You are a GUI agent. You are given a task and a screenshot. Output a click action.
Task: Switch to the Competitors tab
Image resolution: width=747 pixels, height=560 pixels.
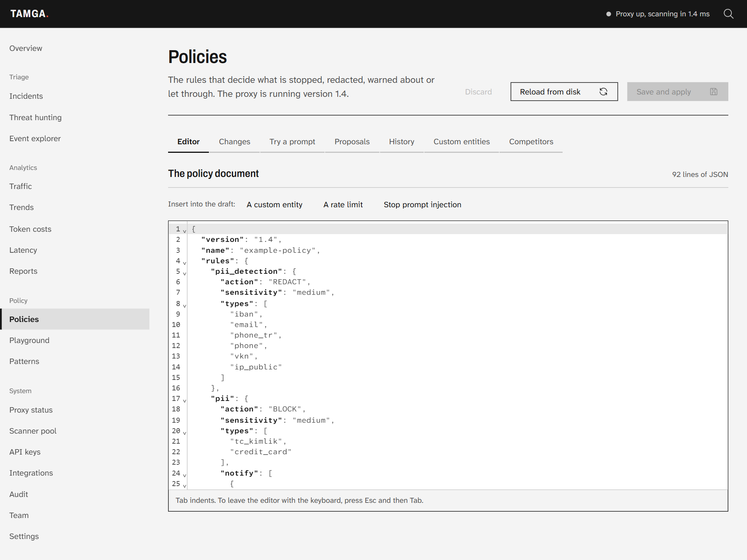pos(531,142)
